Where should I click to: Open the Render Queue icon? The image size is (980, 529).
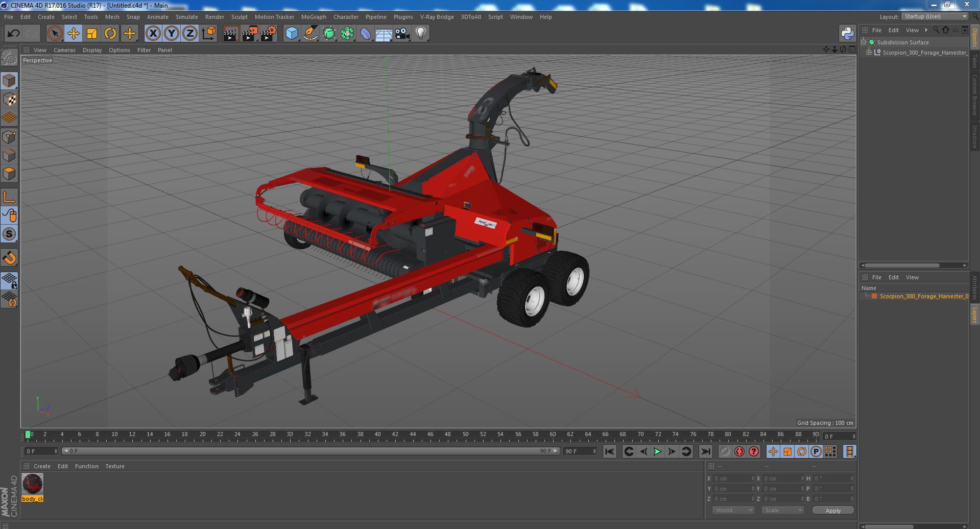[250, 34]
